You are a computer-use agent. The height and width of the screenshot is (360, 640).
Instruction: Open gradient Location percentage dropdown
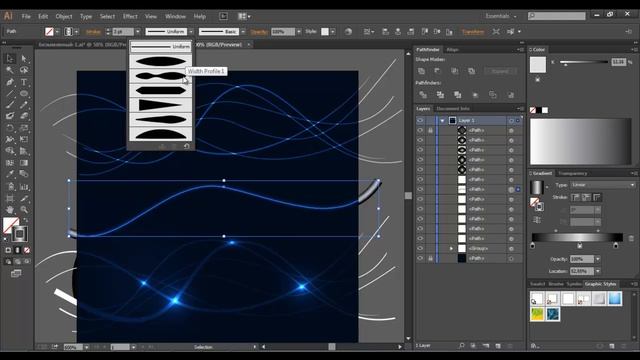[598, 271]
